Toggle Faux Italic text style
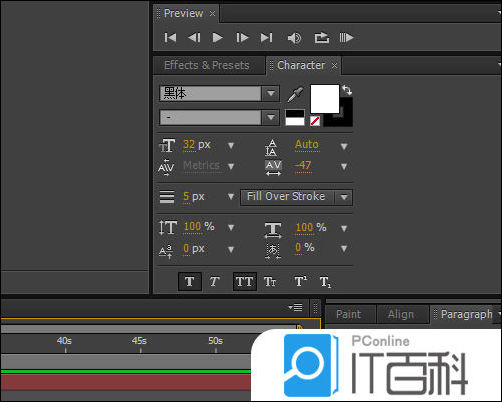Viewport: 502px width, 402px height. 214,282
